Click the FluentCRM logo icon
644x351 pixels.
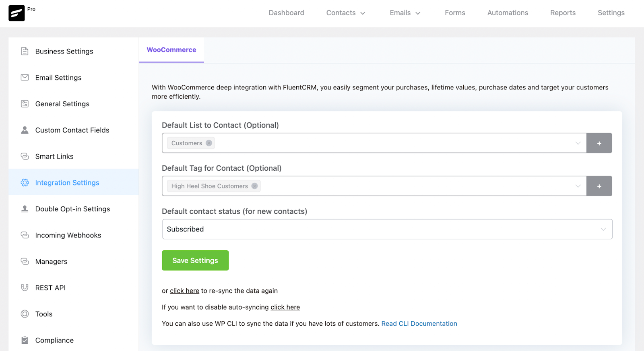pyautogui.click(x=17, y=13)
